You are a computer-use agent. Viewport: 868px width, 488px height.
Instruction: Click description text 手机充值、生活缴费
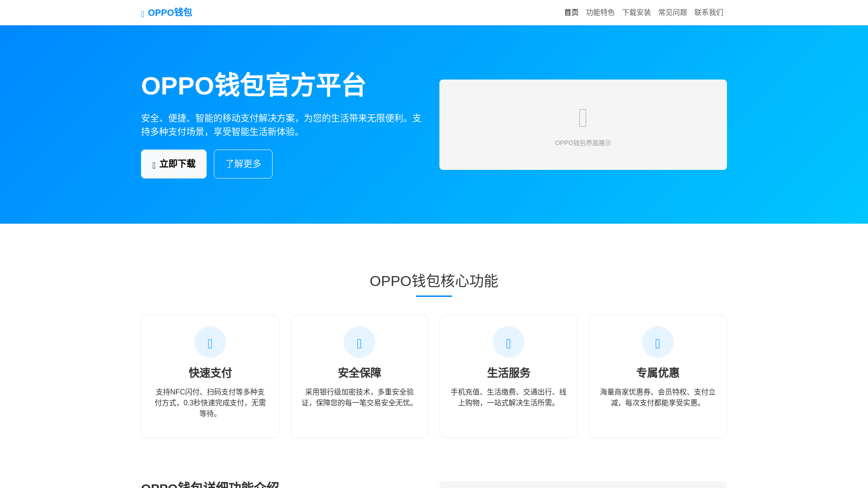pos(509,397)
